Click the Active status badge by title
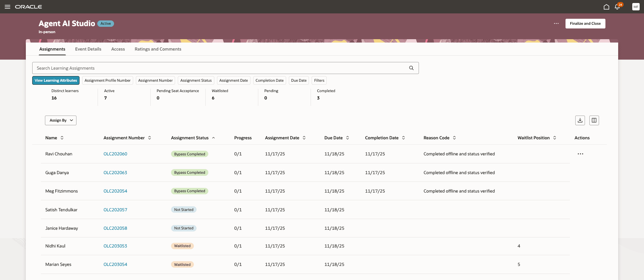Viewport: 644px width, 280px height. (x=106, y=23)
